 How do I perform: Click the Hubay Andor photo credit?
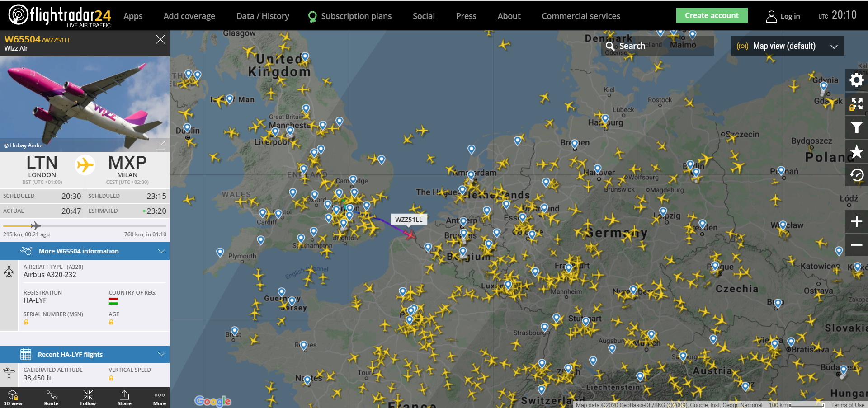tap(24, 145)
